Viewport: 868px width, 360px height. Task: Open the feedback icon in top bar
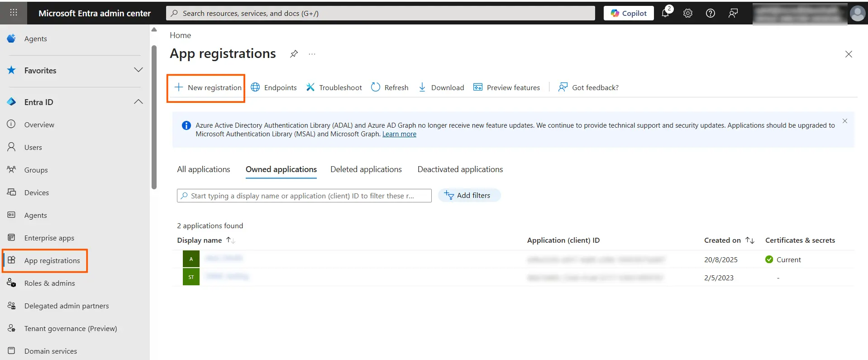point(733,13)
